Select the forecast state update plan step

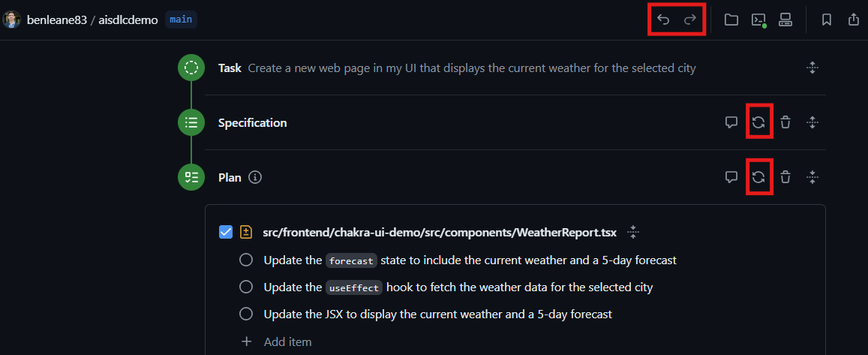pyautogui.click(x=246, y=260)
